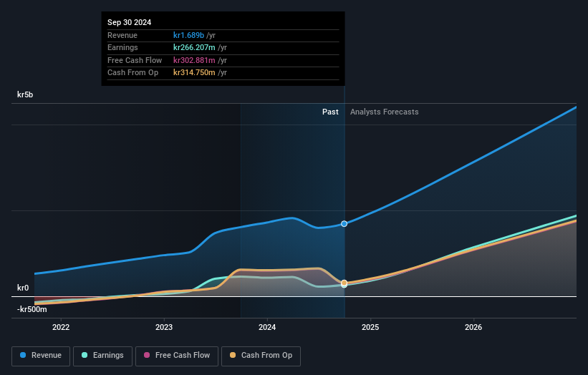Click the Revenue row label in tooltip
Viewport: 588px width, 375px height.
pyautogui.click(x=122, y=35)
